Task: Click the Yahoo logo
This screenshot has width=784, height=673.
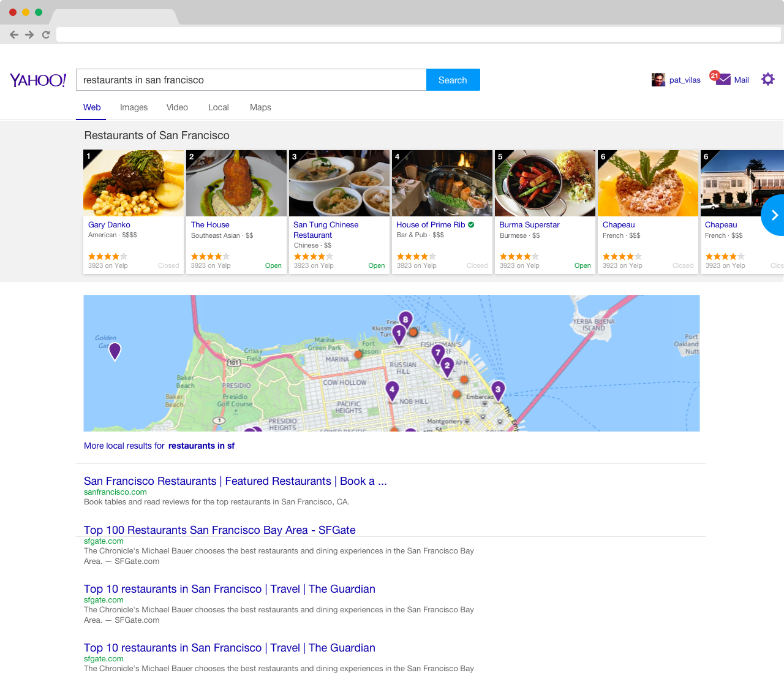Action: click(38, 80)
